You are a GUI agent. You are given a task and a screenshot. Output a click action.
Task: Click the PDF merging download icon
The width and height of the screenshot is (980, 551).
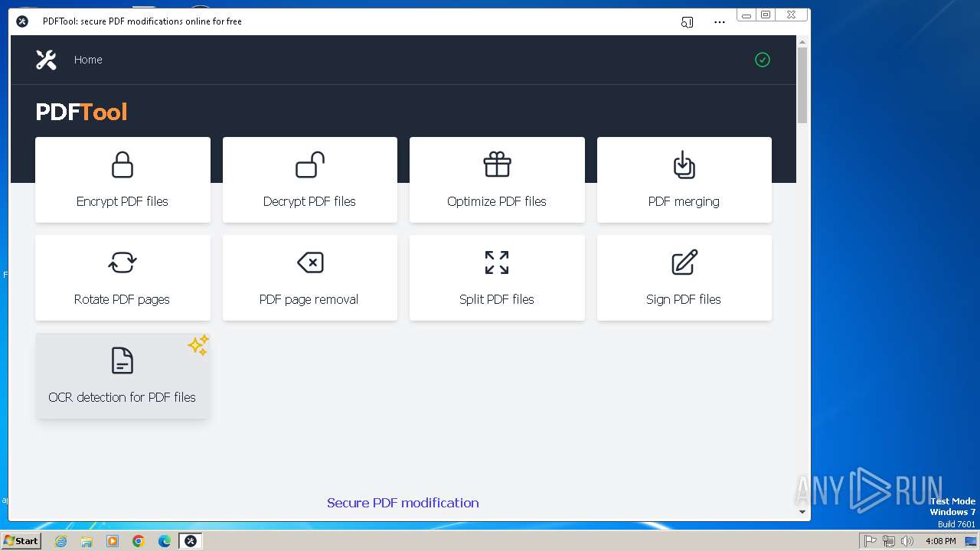684,165
